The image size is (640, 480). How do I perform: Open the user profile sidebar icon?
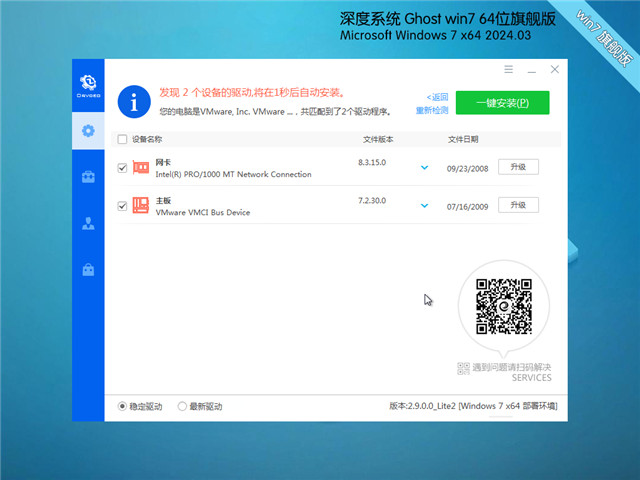coord(88,224)
